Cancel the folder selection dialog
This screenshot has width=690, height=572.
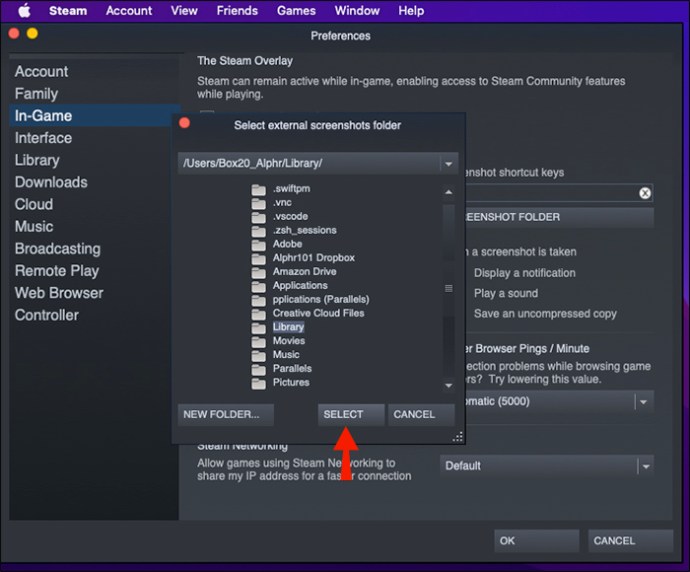point(421,414)
